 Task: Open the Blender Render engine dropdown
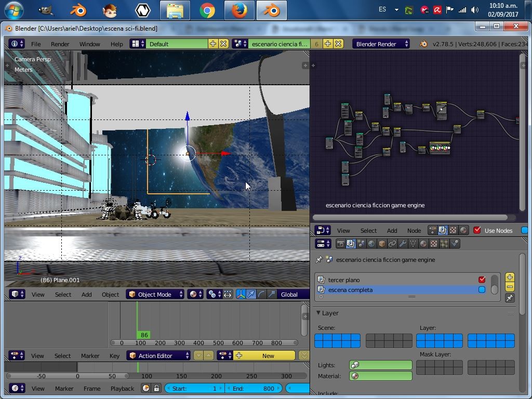pyautogui.click(x=381, y=44)
